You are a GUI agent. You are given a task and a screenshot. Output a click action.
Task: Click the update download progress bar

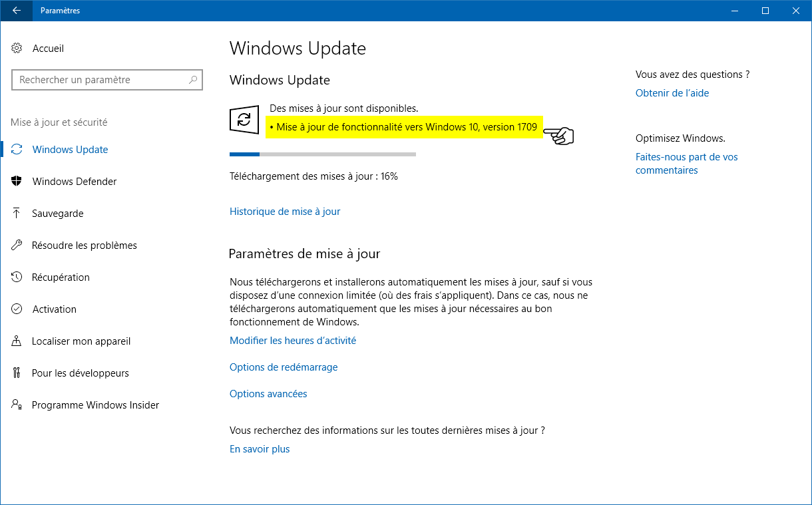click(323, 154)
